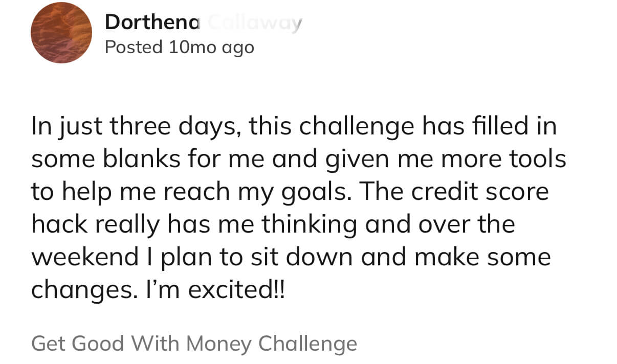Select the line starting "In just three days"
The height and width of the screenshot is (364, 617).
tap(294, 127)
